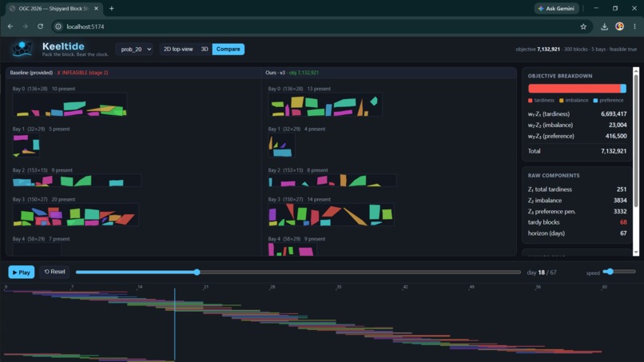Click the 'INFEASIBLE (stage 2)' status text
This screenshot has height=362, width=644.
point(85,73)
